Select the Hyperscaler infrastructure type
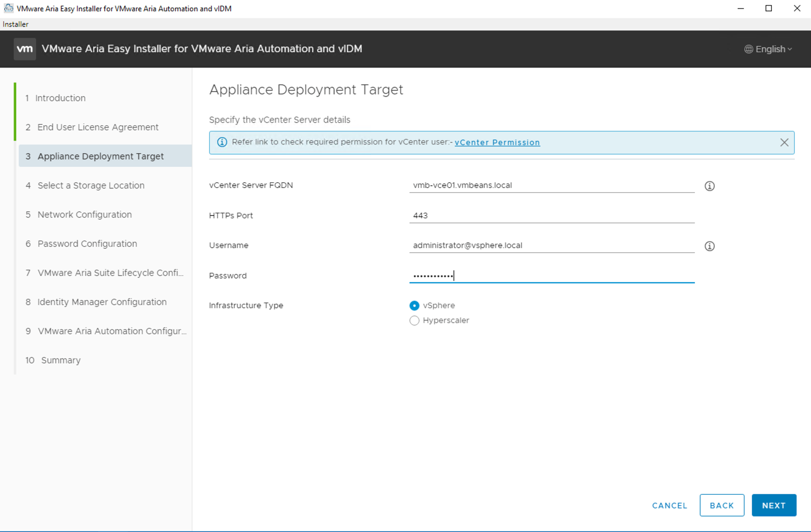This screenshot has width=811, height=532. tap(414, 321)
